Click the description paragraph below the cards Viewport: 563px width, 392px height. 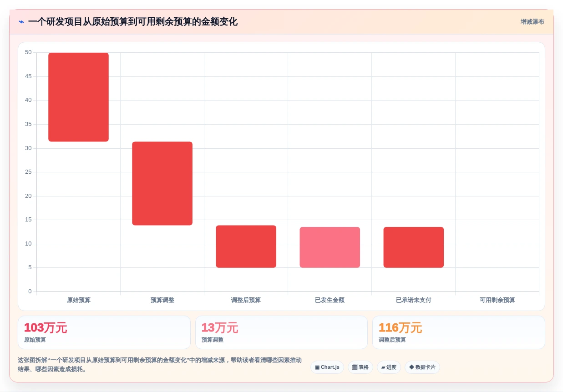[160, 365]
